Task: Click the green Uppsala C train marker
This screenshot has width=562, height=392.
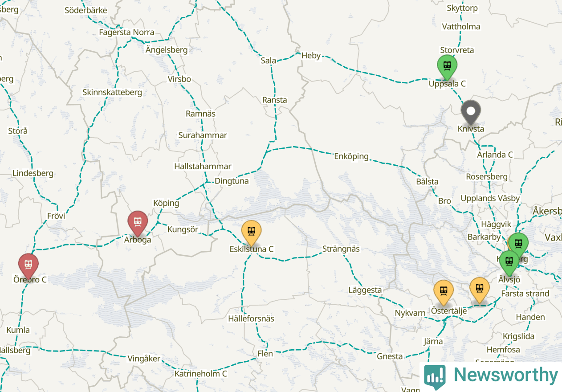Action: 447,66
